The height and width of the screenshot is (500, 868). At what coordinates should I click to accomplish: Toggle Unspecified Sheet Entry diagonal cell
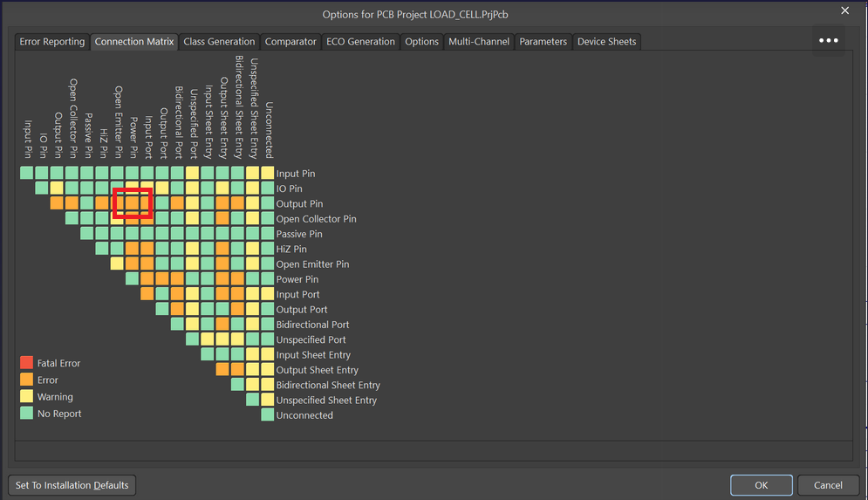tap(252, 400)
